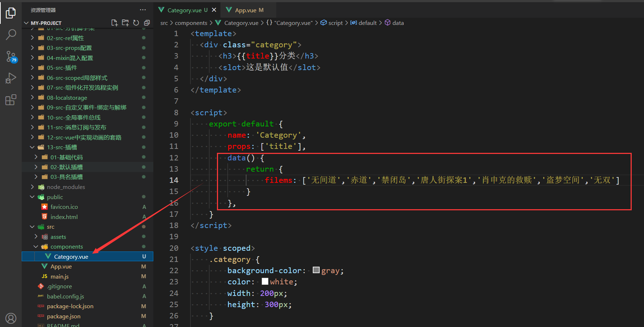Open the Explorer view in activity bar
The image size is (644, 327).
(11, 13)
